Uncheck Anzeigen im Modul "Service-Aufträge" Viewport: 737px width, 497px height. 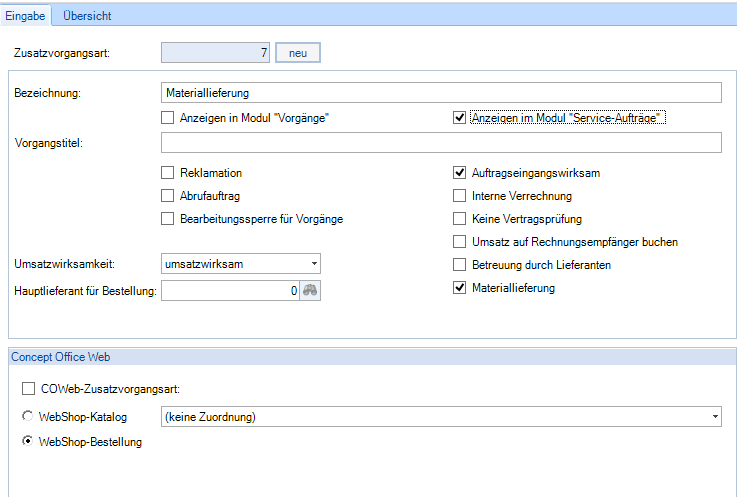click(x=460, y=118)
